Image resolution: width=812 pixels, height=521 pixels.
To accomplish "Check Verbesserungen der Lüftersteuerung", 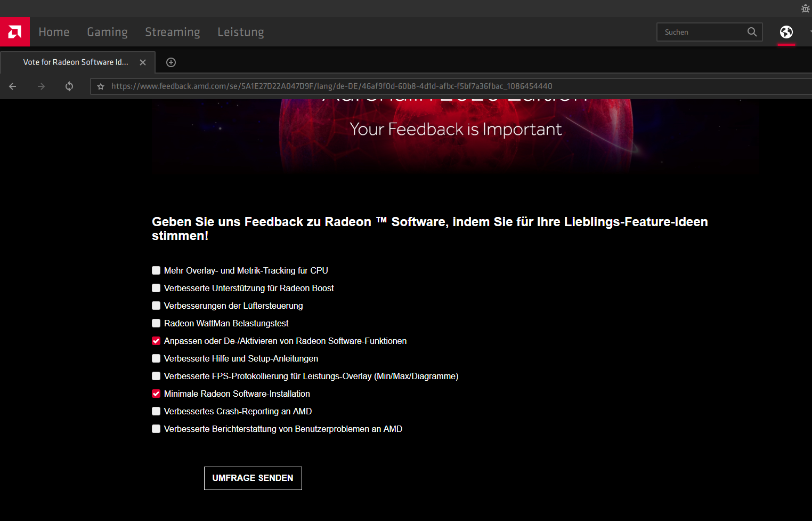I will pos(156,306).
